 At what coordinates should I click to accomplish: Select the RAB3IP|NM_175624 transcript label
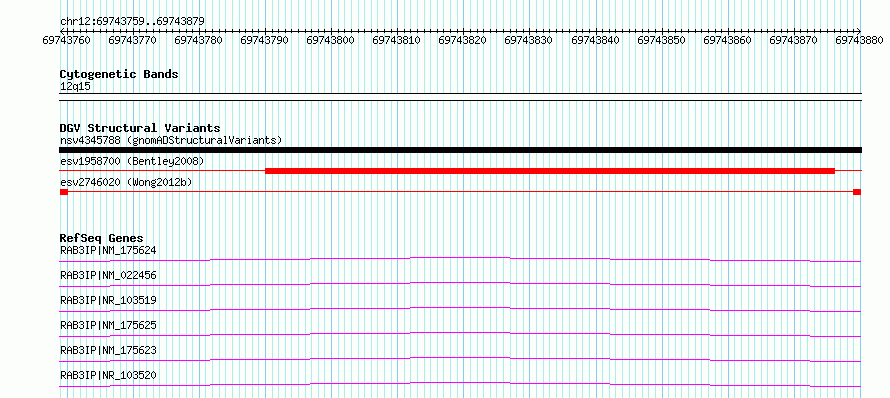tap(108, 250)
